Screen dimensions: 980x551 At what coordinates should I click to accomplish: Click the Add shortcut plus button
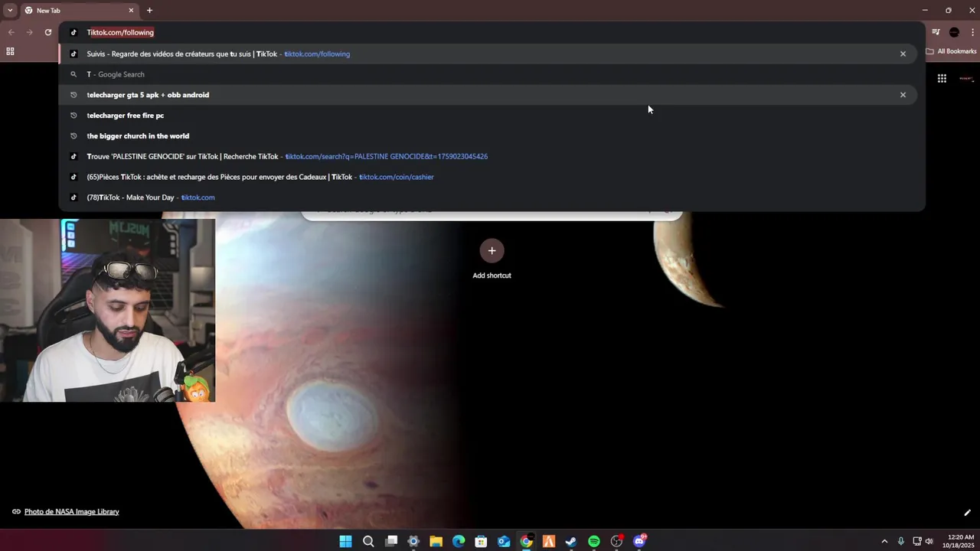pyautogui.click(x=492, y=250)
